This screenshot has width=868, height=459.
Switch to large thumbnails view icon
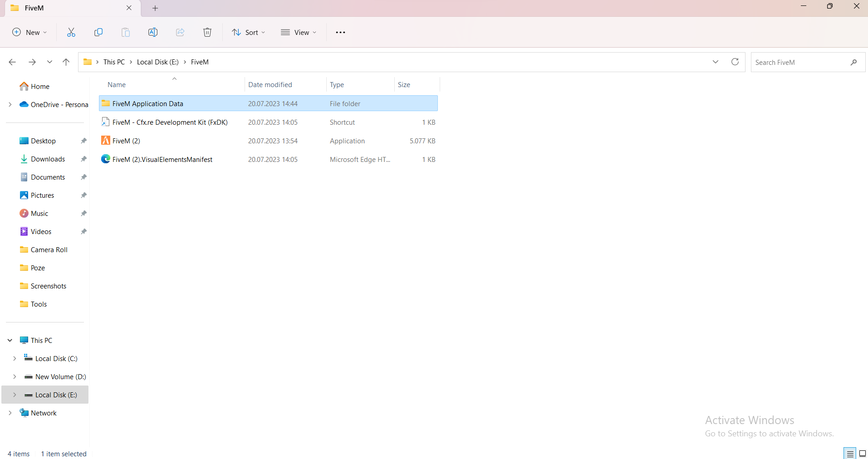click(x=863, y=454)
